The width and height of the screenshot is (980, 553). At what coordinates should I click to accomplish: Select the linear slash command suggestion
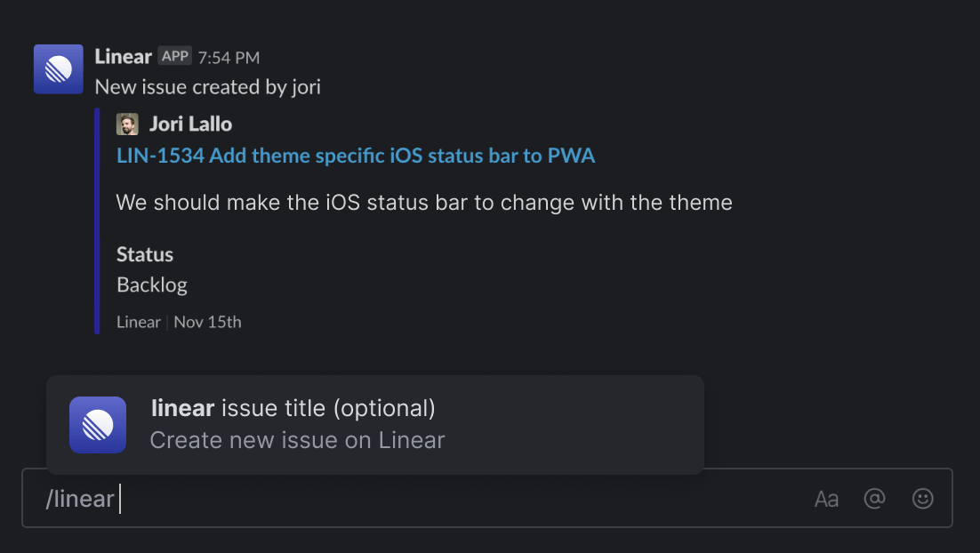(x=375, y=425)
